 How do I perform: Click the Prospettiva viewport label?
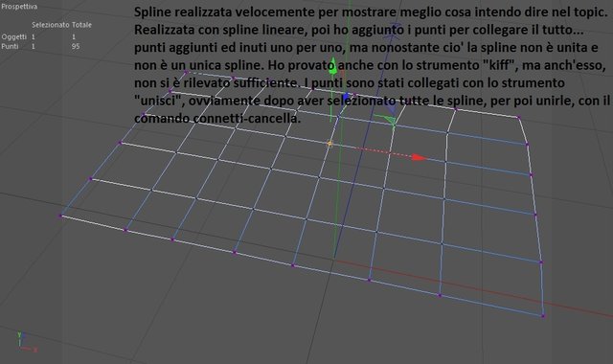(x=19, y=7)
